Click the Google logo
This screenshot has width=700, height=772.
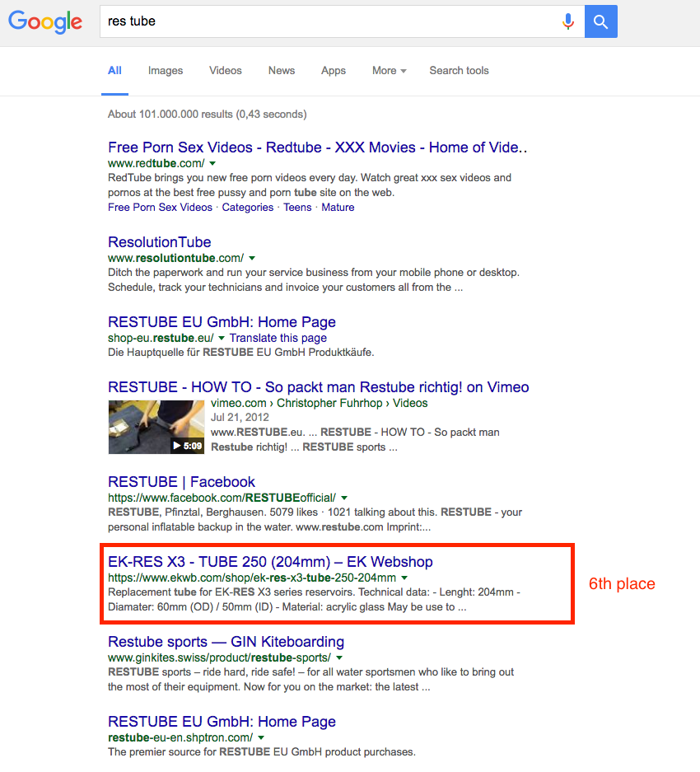[45, 22]
